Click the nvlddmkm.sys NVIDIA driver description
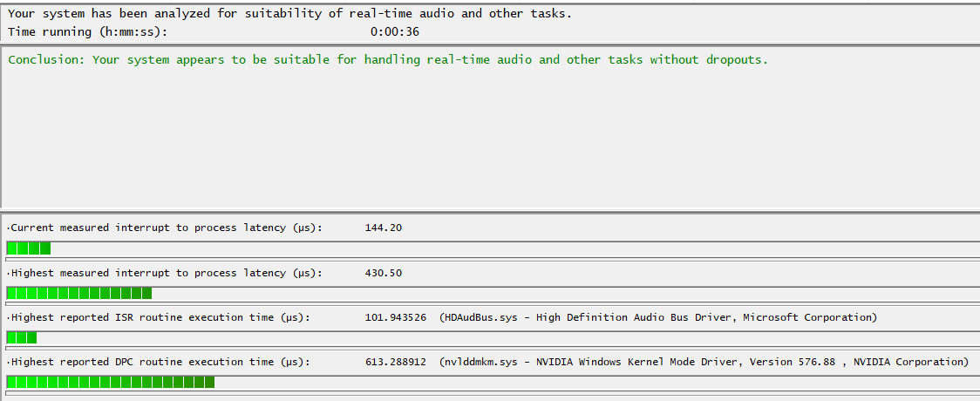This screenshot has width=980, height=401. click(704, 362)
